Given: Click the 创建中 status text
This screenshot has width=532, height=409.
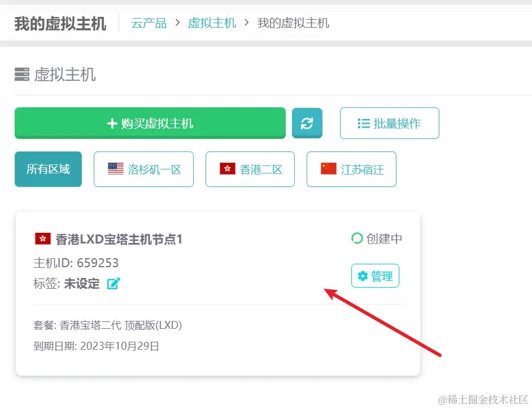Looking at the screenshot, I should (384, 238).
